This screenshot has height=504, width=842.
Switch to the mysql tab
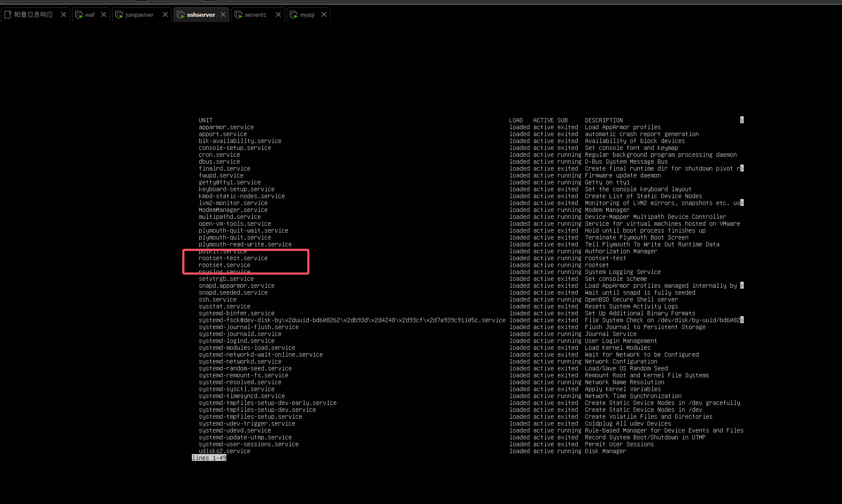point(307,15)
